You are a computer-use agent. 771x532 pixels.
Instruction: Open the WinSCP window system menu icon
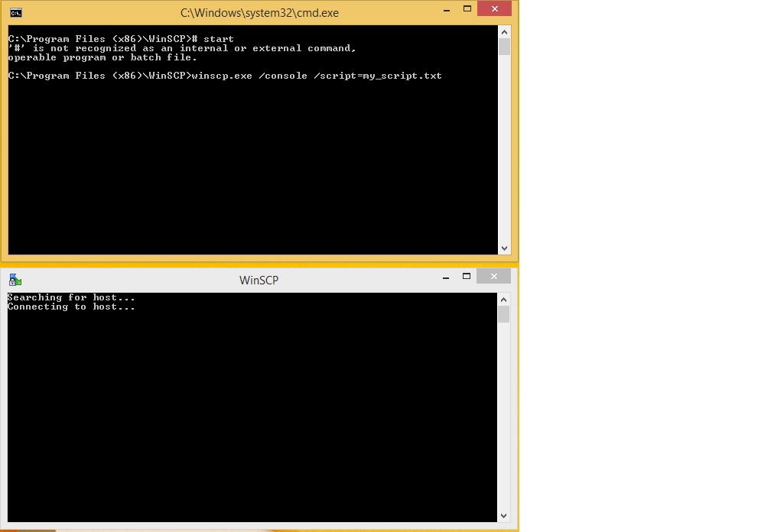tap(15, 280)
